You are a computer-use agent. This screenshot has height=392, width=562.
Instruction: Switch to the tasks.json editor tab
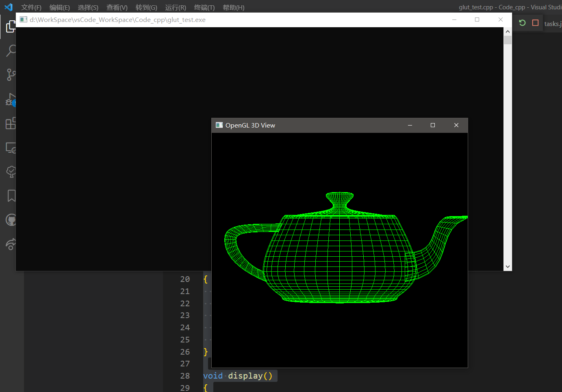point(553,24)
